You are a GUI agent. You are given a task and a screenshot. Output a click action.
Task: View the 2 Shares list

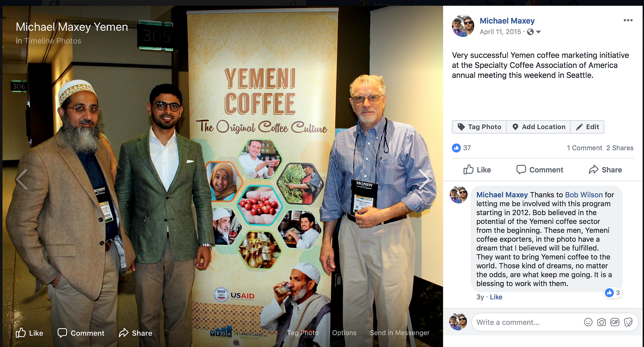click(620, 148)
